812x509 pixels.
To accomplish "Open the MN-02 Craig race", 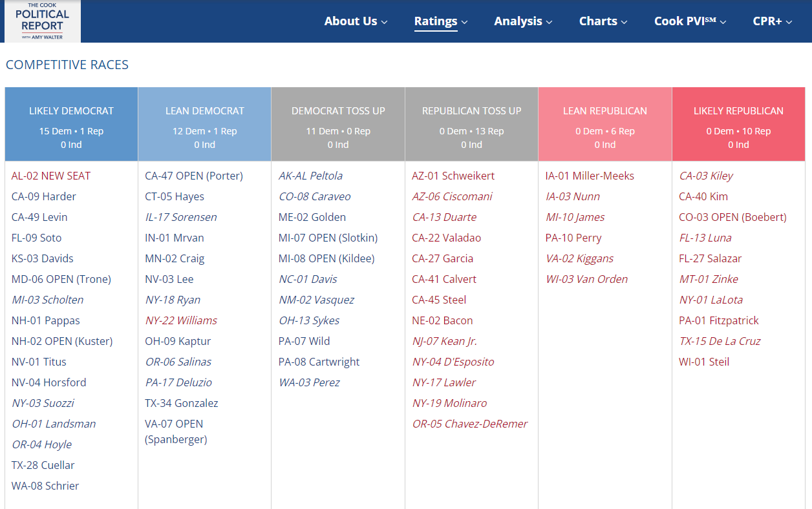I will [x=175, y=258].
